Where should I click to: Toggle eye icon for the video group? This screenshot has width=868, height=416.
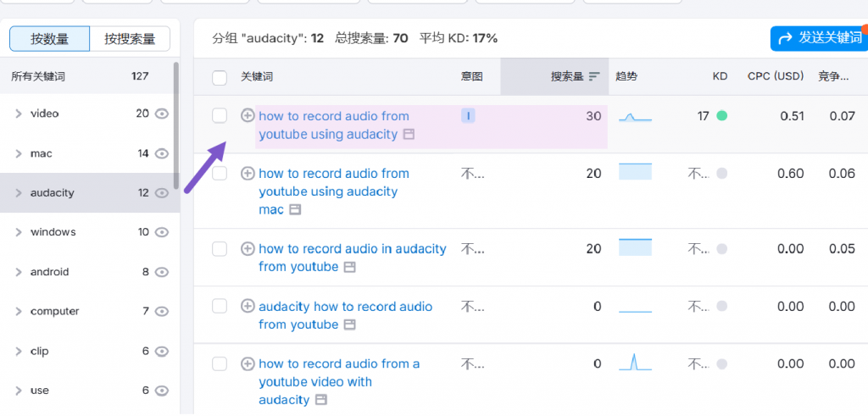tap(162, 114)
